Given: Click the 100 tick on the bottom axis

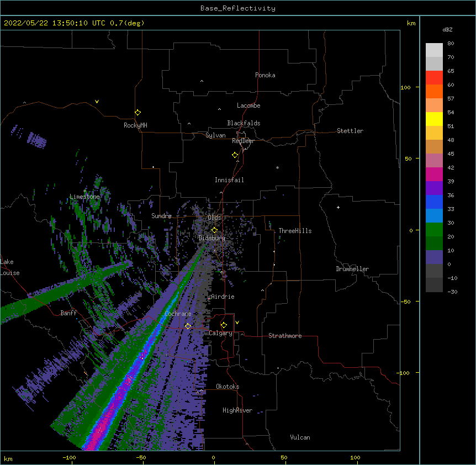Looking at the screenshot, I should tap(355, 457).
